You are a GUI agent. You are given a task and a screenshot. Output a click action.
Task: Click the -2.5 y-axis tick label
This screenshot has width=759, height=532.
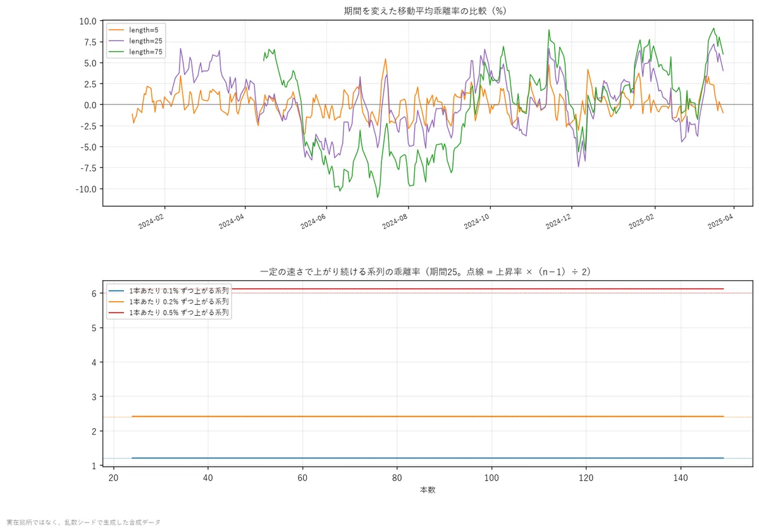pyautogui.click(x=89, y=126)
